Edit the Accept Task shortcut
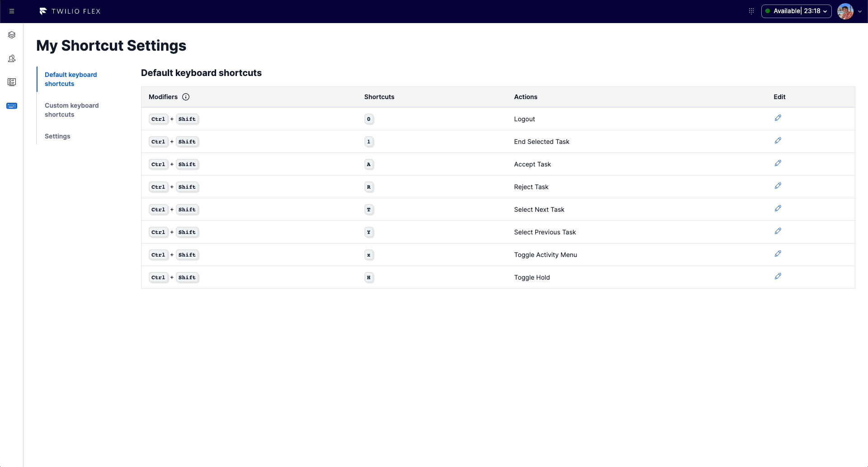This screenshot has height=467, width=868. tap(778, 163)
